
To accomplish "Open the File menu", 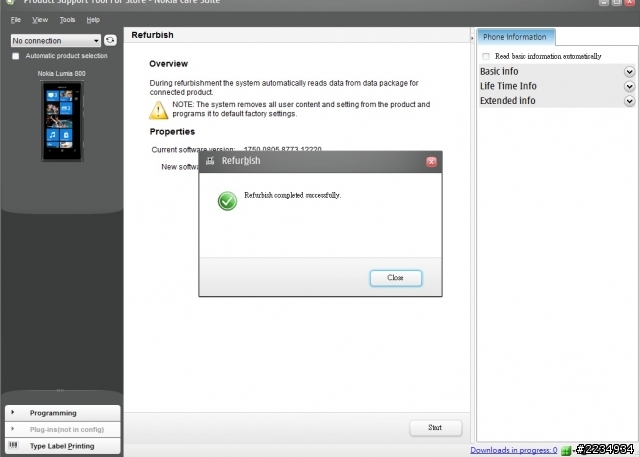I will (x=16, y=20).
